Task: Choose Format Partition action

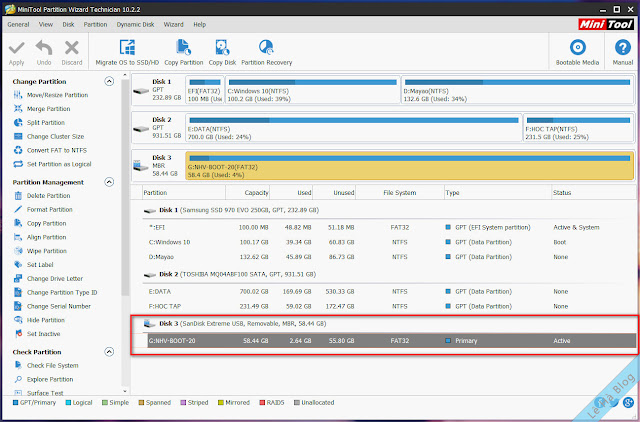Action: point(43,210)
